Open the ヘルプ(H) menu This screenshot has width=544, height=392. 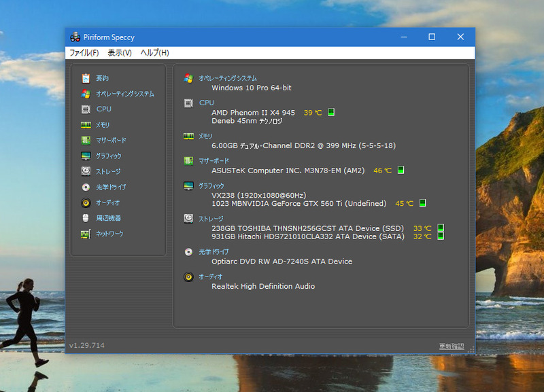(x=155, y=53)
